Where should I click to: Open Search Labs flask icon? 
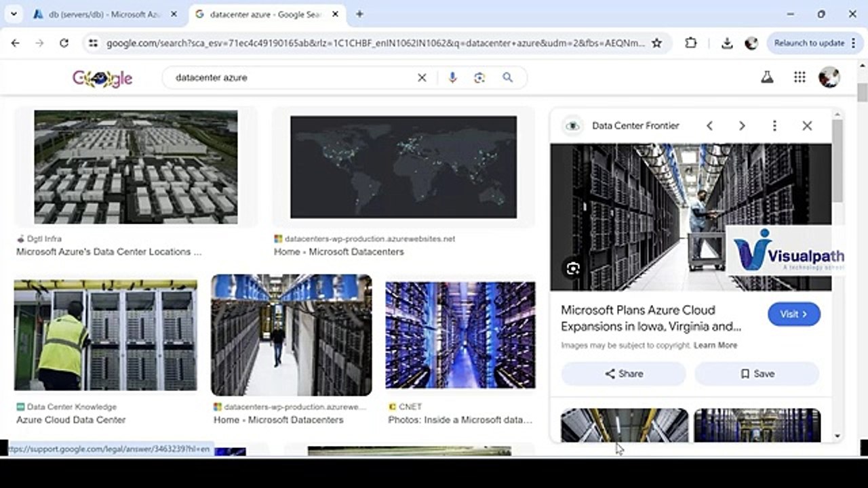(x=767, y=77)
